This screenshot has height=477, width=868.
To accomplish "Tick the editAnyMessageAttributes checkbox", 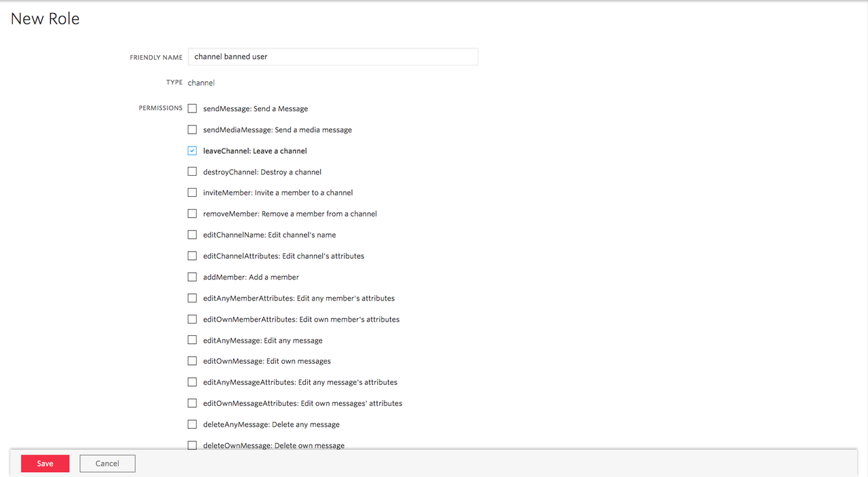I will (193, 382).
